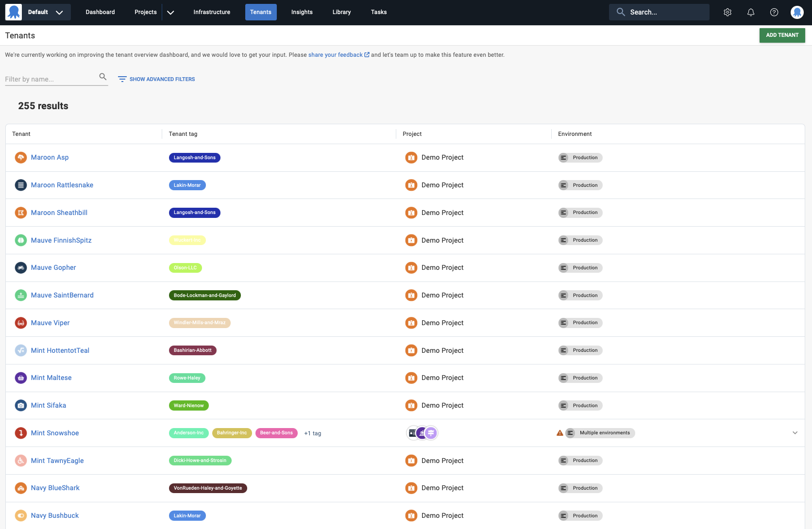Click the ADD TENANT button
The width and height of the screenshot is (812, 529).
(782, 35)
